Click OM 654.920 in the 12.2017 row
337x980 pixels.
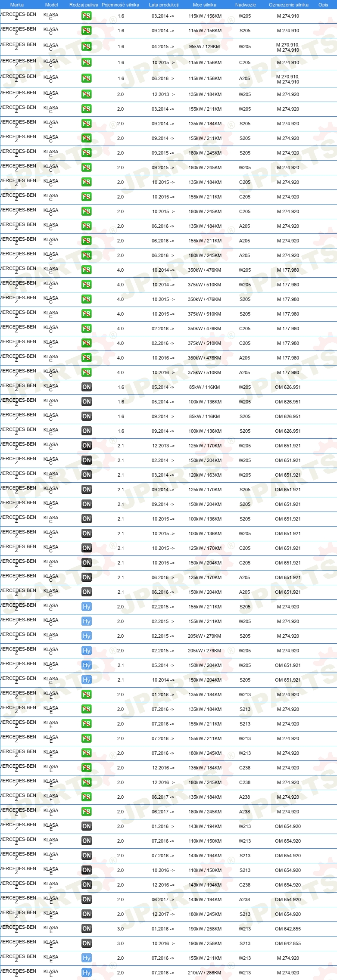tap(288, 914)
